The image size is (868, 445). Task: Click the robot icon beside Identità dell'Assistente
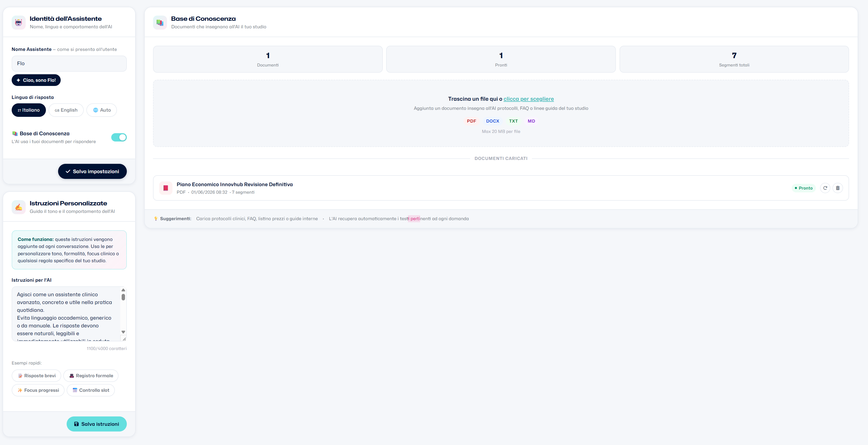point(18,23)
